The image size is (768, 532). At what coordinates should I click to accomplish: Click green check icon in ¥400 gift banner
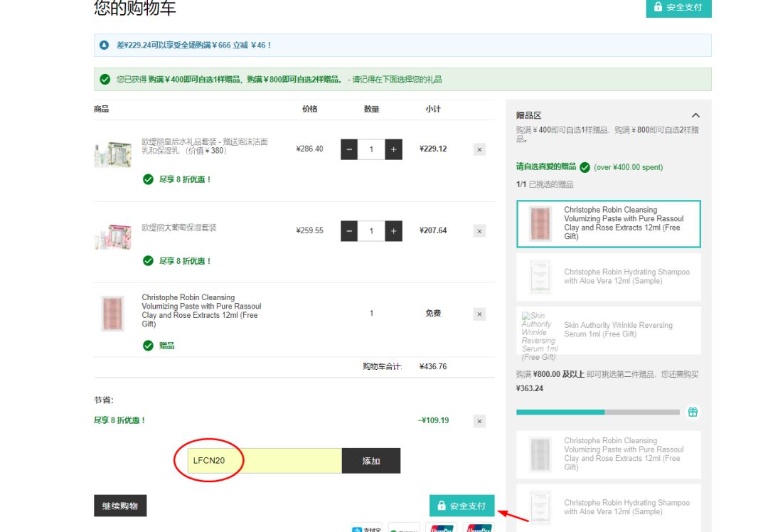105,80
